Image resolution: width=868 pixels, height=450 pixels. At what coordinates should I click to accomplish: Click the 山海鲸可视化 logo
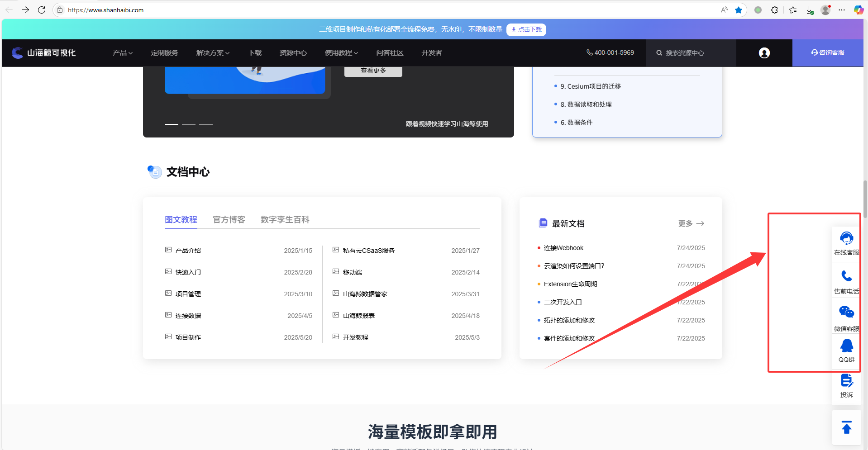pos(43,53)
